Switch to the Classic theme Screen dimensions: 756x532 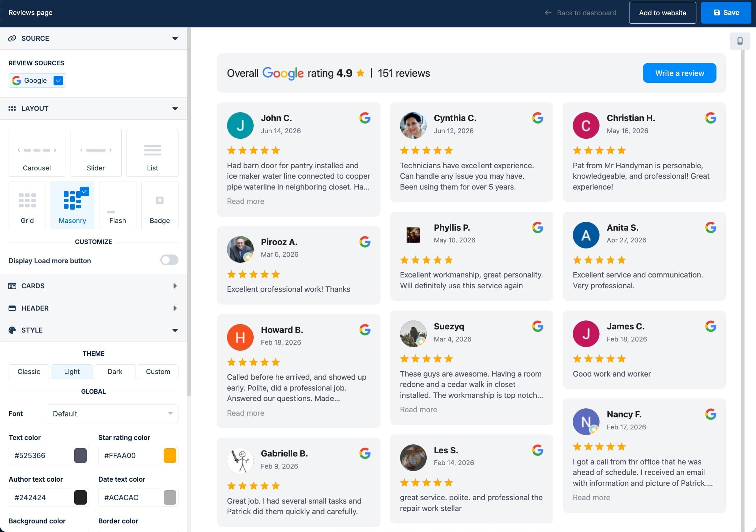(x=29, y=372)
